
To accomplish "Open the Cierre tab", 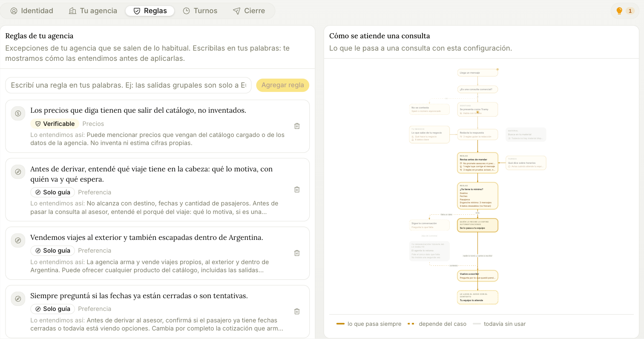I will pos(249,11).
